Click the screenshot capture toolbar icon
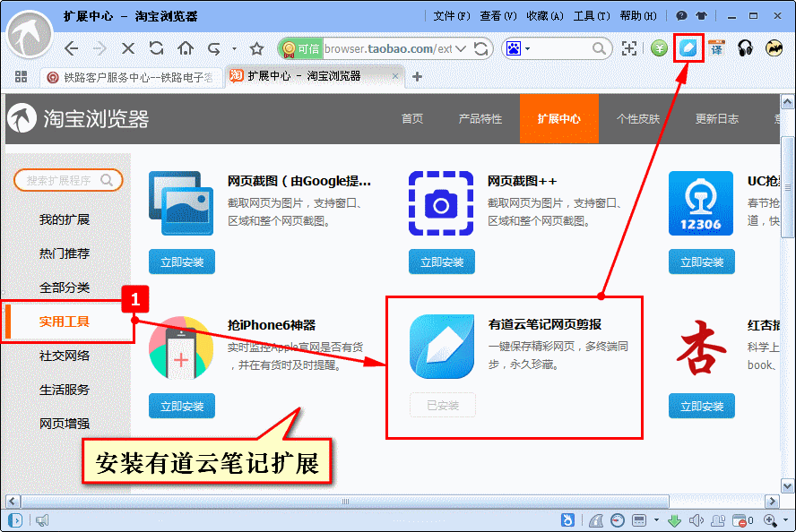 click(x=629, y=48)
